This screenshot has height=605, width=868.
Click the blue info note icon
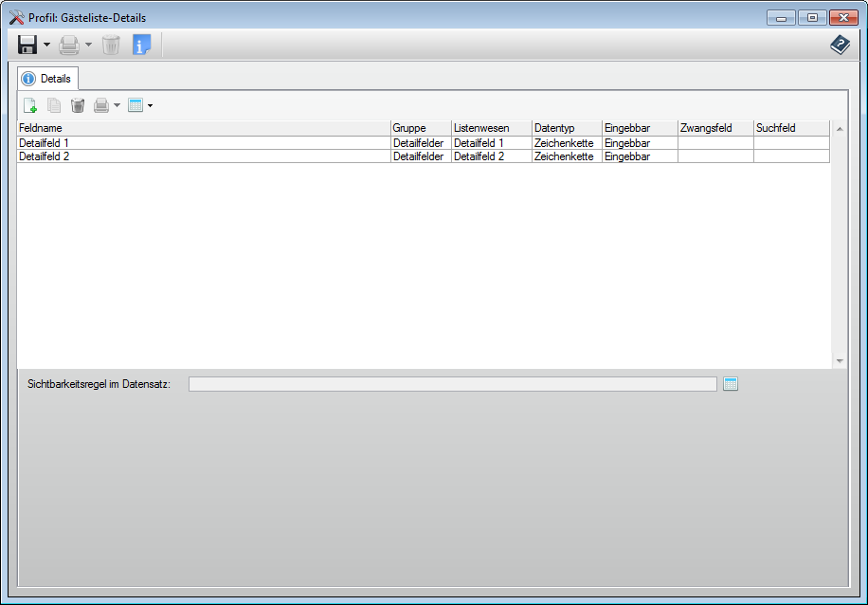(141, 45)
